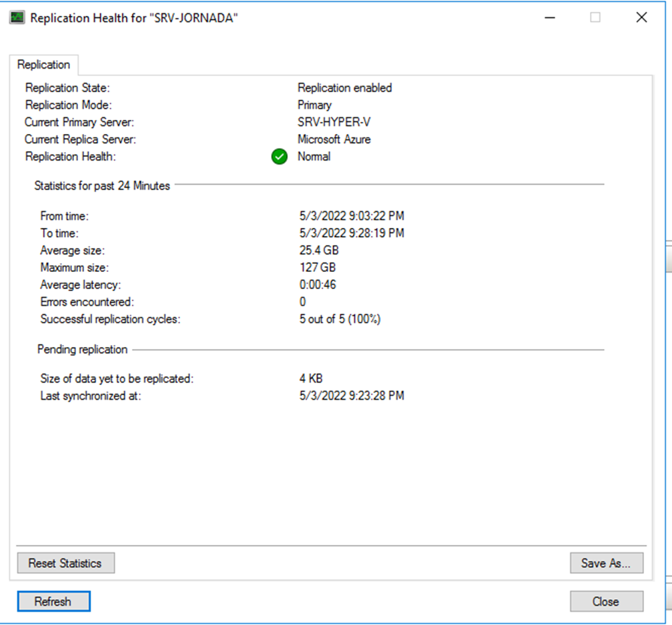This screenshot has height=625, width=672.
Task: Click the From time value 9:03:22 PM
Action: (x=352, y=216)
